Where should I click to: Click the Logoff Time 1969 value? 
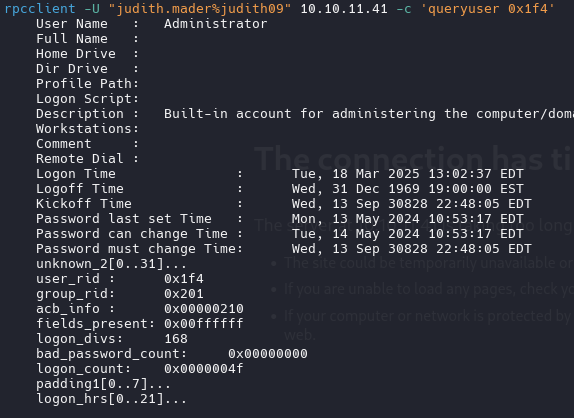click(407, 189)
